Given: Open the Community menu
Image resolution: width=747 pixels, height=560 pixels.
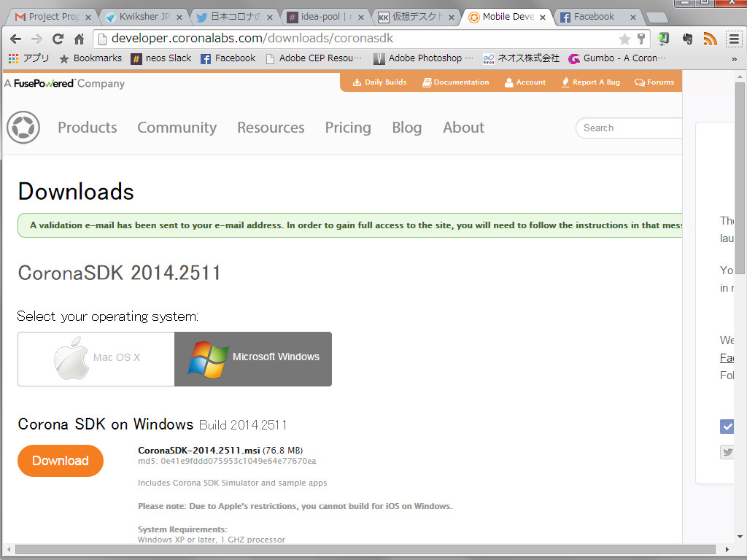Looking at the screenshot, I should coord(177,128).
